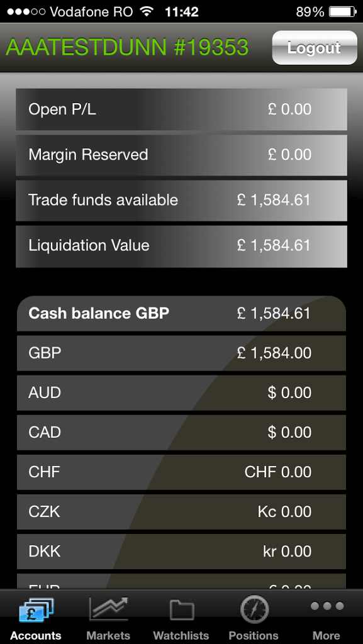Select the Open P/L row
363x644 pixels.
[x=181, y=109]
